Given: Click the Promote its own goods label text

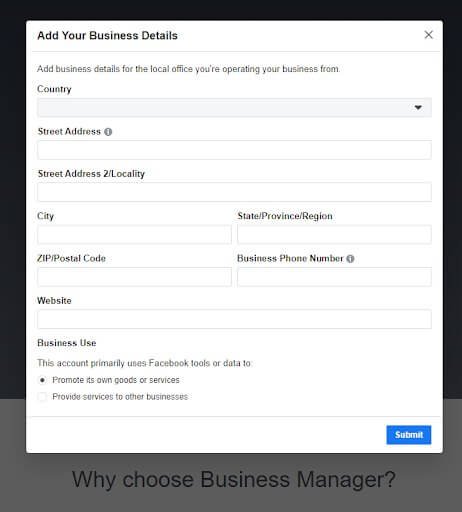Looking at the screenshot, I should [116, 380].
